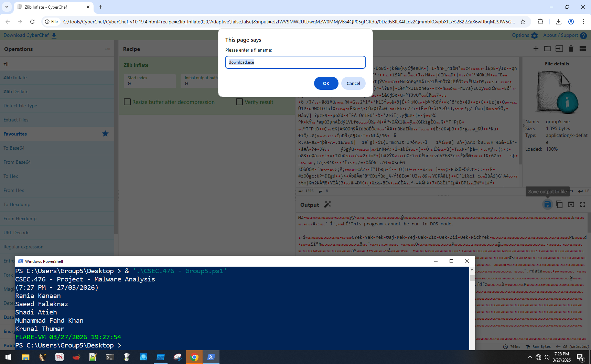591x364 pixels.
Task: Open file as input icon
Action: 559,49
